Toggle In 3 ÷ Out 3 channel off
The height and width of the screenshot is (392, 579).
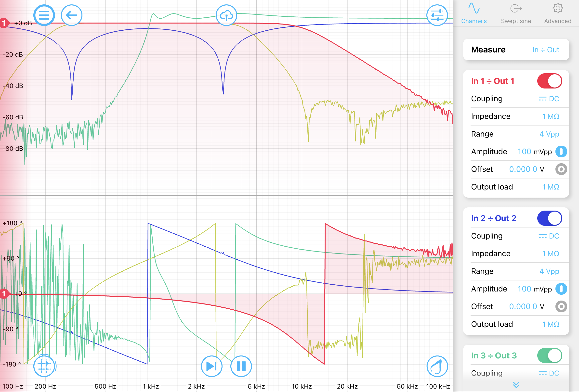tap(550, 355)
